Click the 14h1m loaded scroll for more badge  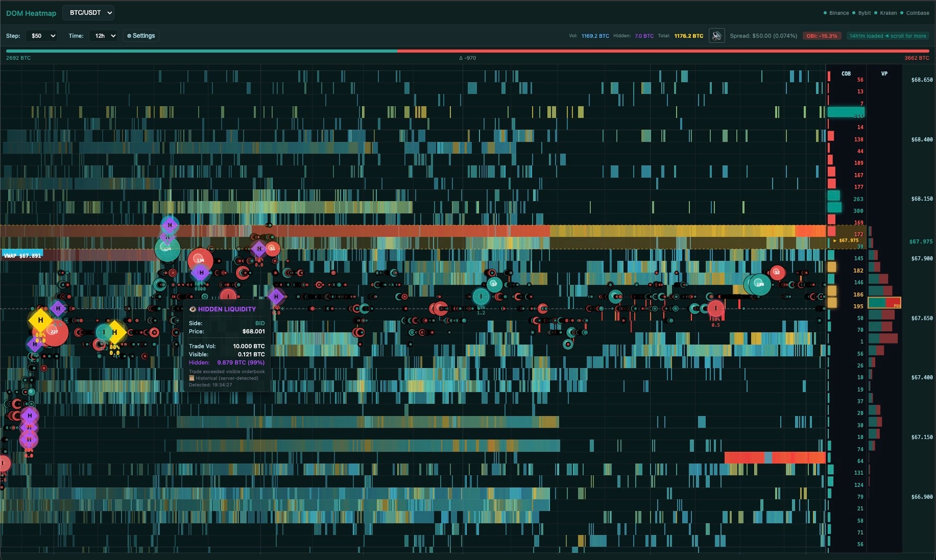pyautogui.click(x=887, y=36)
